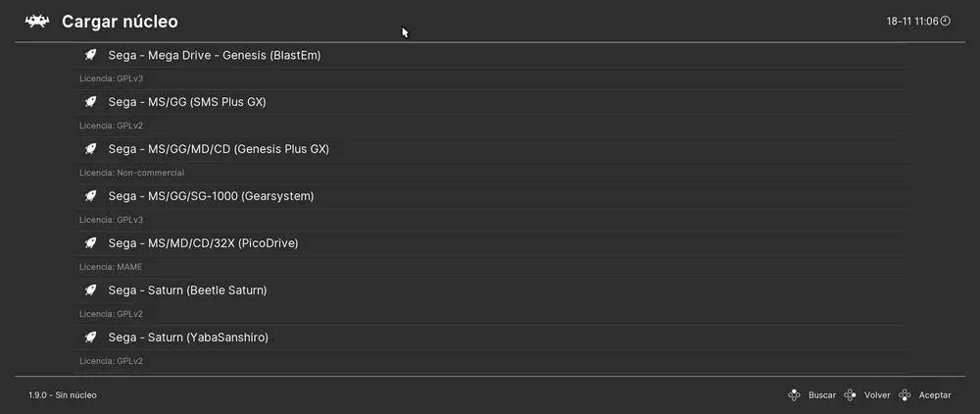Click the rocket icon beside SMS Plus GX
This screenshot has width=980, height=414.
click(90, 102)
